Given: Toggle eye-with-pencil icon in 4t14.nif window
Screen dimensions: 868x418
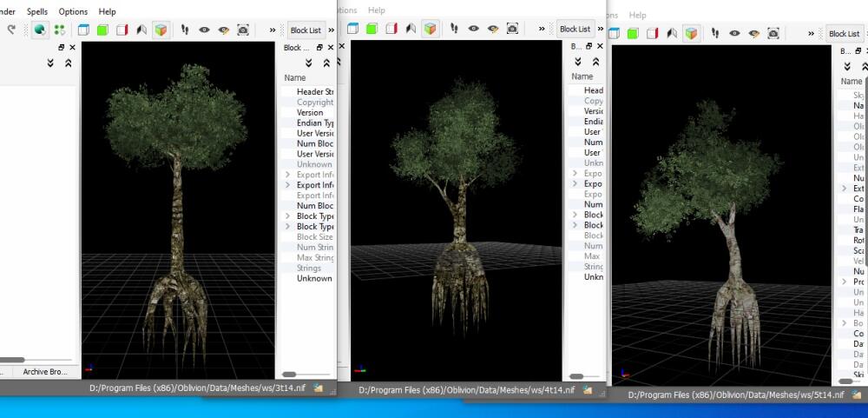Looking at the screenshot, I should coord(493,29).
